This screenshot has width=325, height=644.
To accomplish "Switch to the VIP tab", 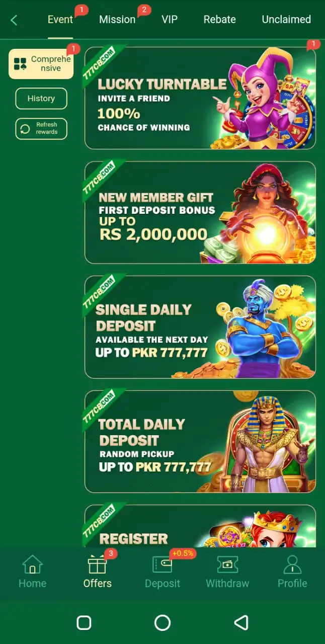I will 170,20.
